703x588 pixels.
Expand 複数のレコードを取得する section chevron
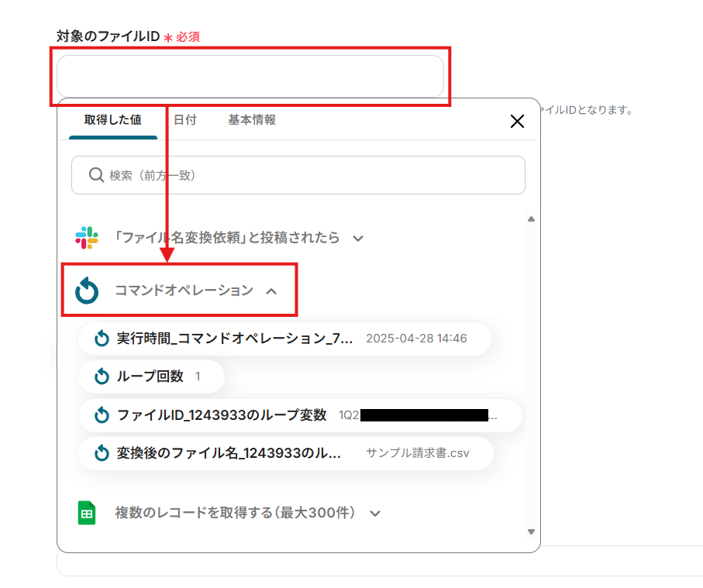coord(375,514)
